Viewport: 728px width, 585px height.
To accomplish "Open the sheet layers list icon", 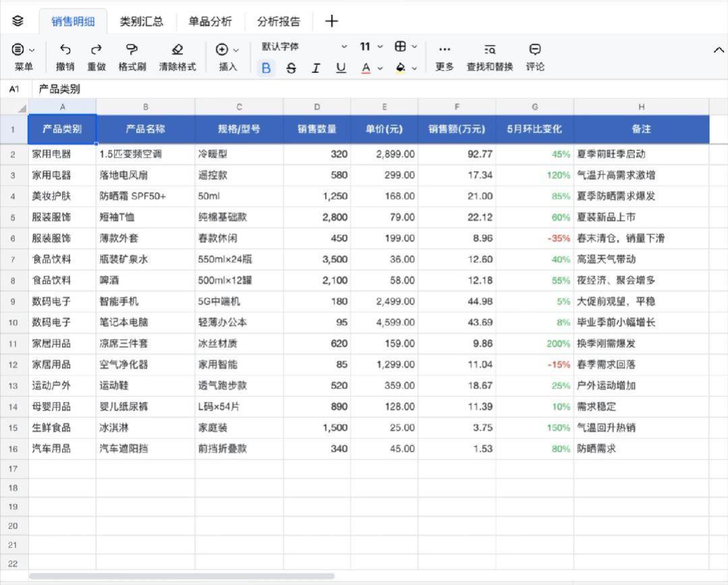I will [18, 21].
